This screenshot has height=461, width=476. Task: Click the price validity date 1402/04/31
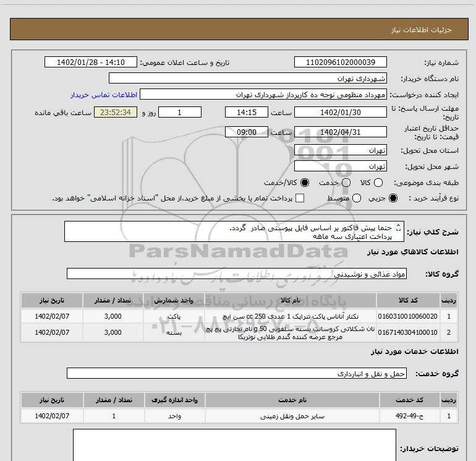click(340, 132)
